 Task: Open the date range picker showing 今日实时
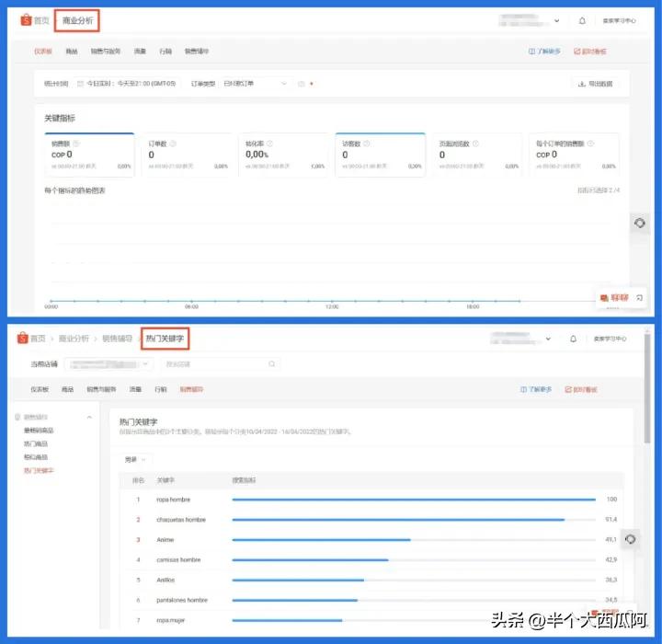click(127, 84)
